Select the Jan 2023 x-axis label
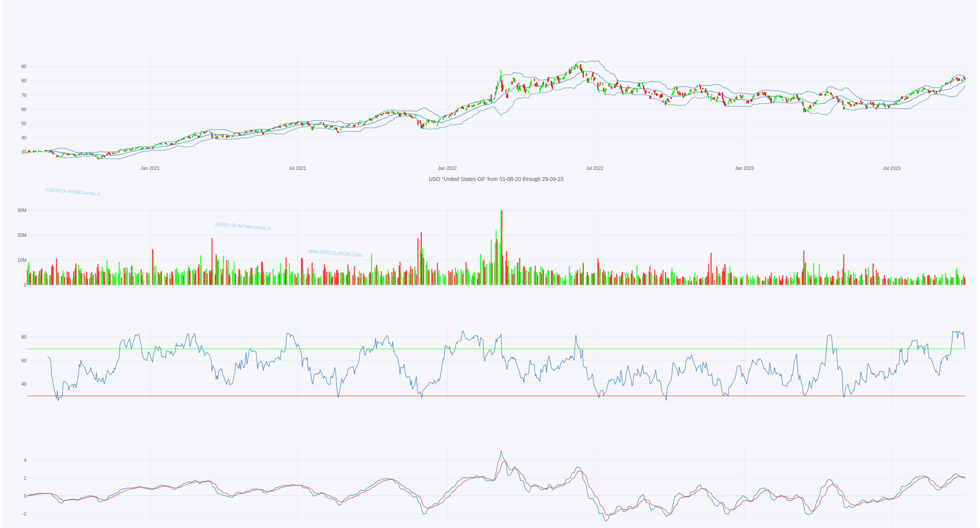980x528 pixels. 744,168
